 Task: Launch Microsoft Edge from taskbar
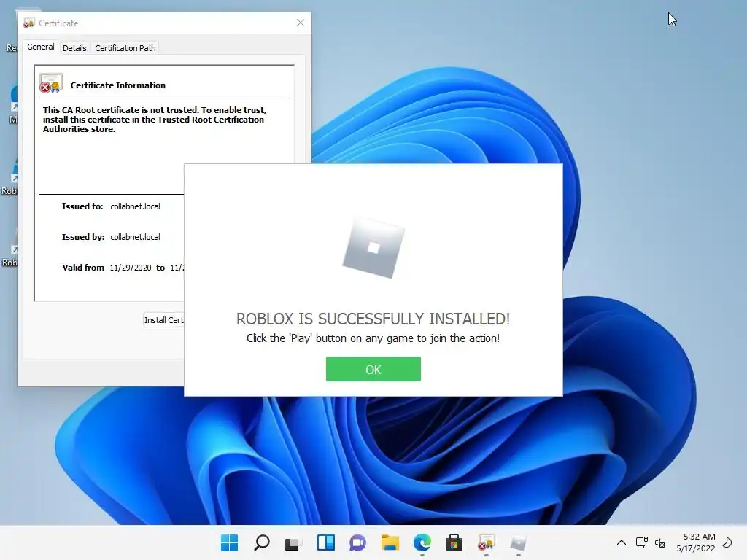tap(422, 542)
